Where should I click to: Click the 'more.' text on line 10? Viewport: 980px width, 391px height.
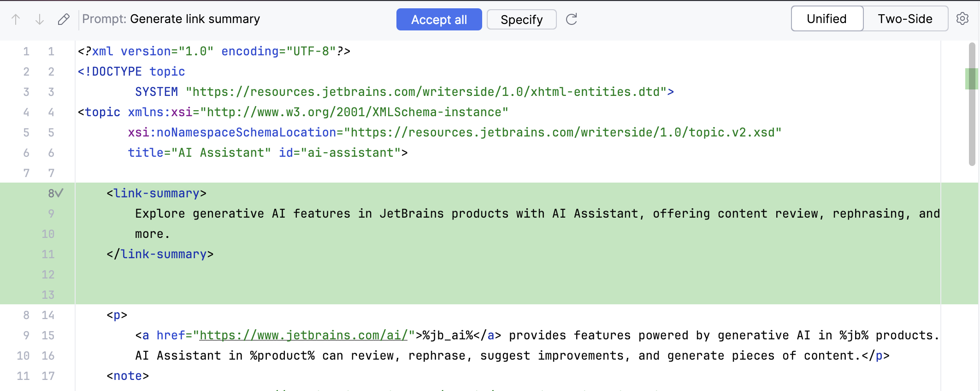pyautogui.click(x=153, y=234)
